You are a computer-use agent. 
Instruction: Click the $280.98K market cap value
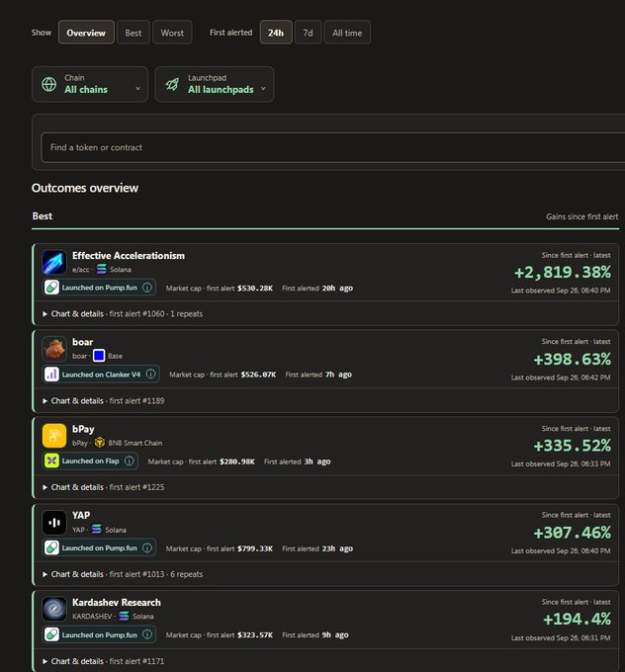click(x=236, y=462)
